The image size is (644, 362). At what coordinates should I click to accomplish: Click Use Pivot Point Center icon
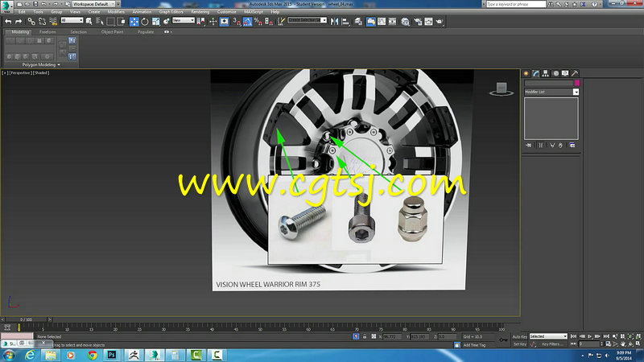(200, 22)
